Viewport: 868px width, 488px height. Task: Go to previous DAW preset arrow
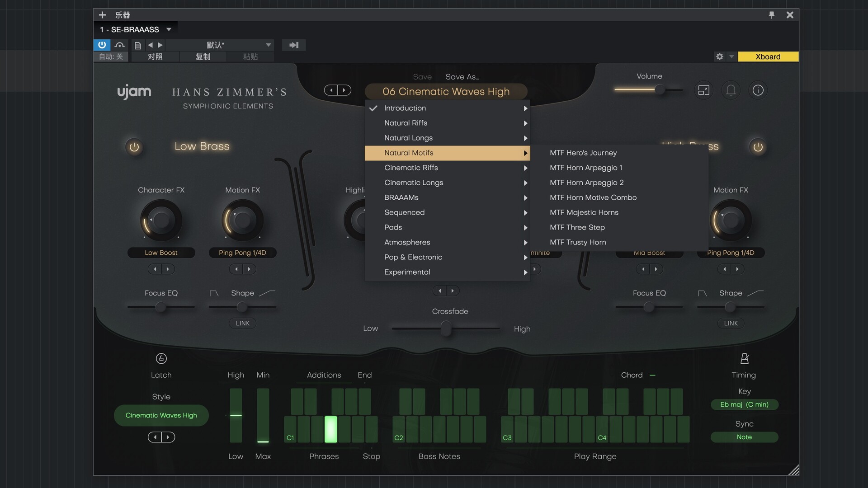click(151, 45)
